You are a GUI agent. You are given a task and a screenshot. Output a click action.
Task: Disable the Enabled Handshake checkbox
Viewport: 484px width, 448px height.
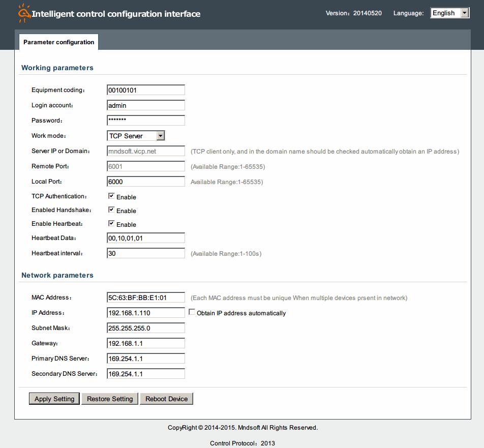point(111,210)
